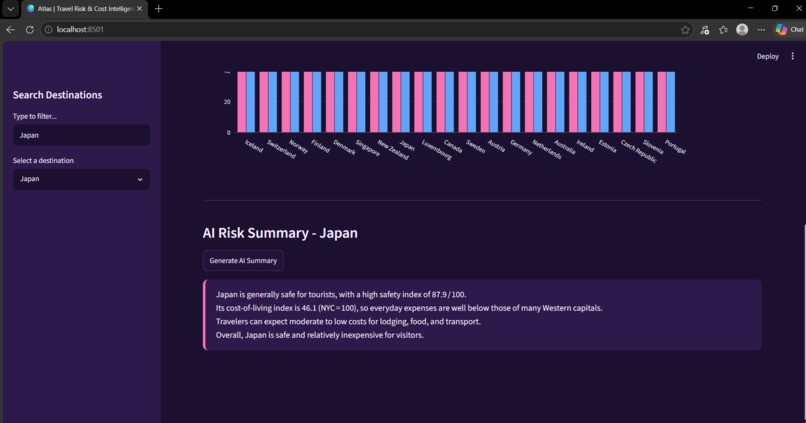
Task: Select the Singapore axis label
Action: [x=368, y=148]
